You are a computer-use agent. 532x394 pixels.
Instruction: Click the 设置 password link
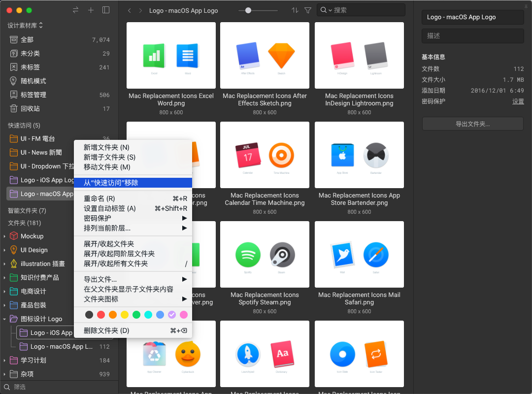[x=518, y=101]
